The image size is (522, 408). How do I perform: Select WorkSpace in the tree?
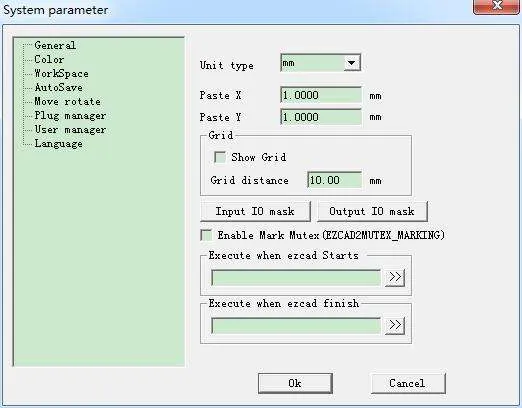point(61,73)
